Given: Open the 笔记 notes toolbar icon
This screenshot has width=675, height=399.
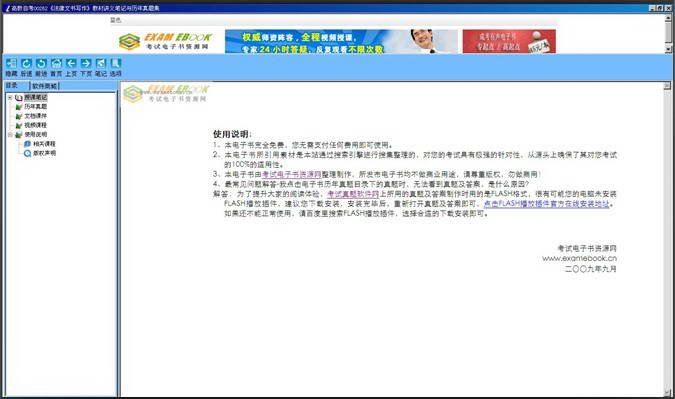Looking at the screenshot, I should click(101, 64).
